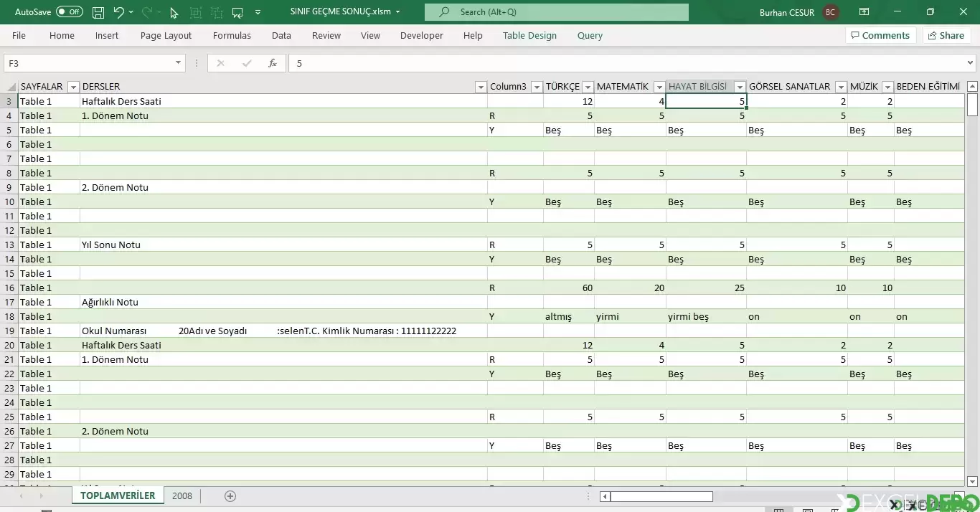
Task: Click the vertical scrollbar up arrow
Action: tap(972, 87)
